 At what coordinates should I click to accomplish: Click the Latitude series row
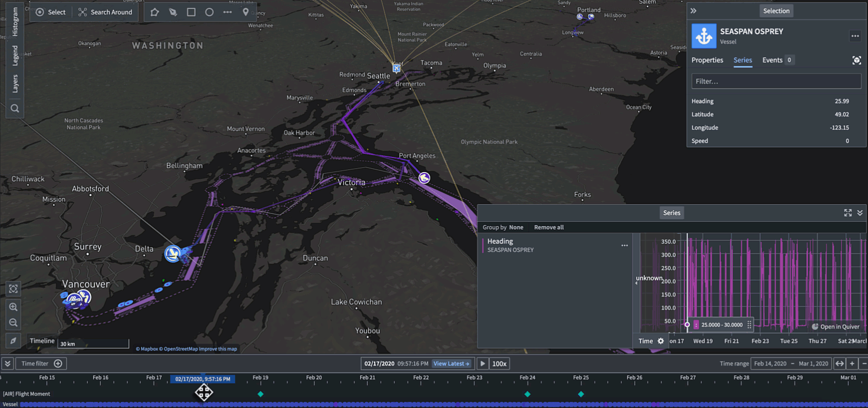point(776,114)
